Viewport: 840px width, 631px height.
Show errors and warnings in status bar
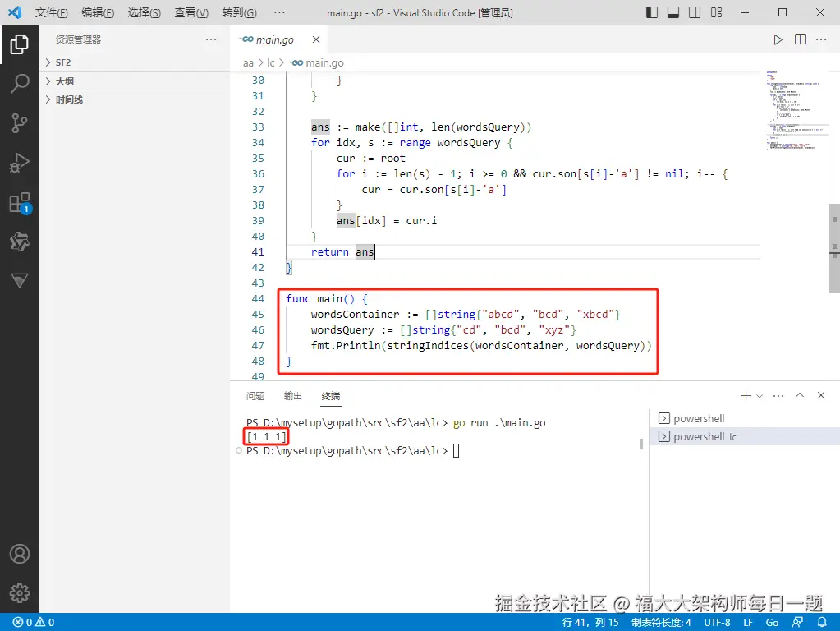coord(34,623)
